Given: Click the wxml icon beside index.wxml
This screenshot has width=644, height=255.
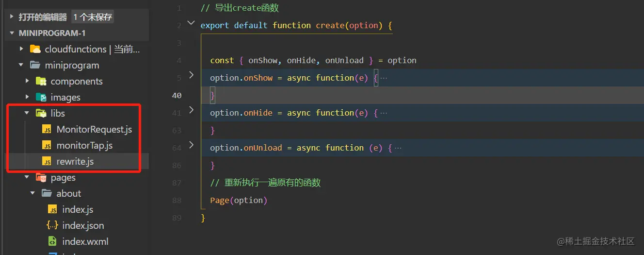Looking at the screenshot, I should 53,241.
